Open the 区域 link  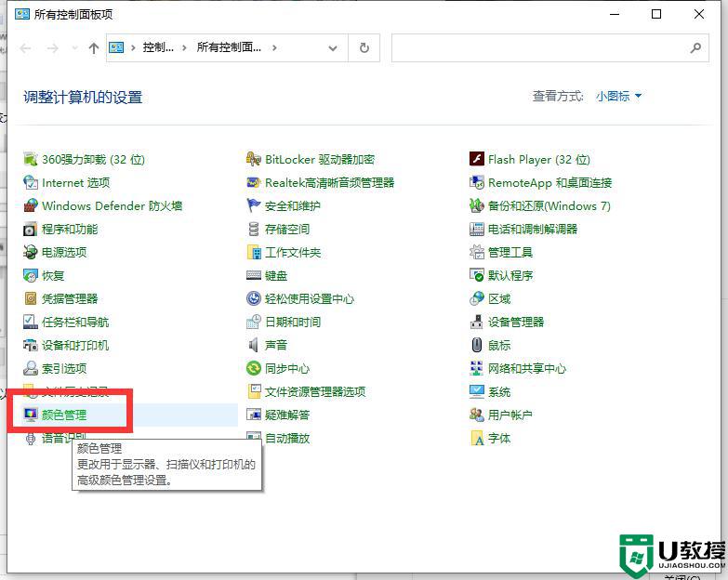pyautogui.click(x=499, y=298)
